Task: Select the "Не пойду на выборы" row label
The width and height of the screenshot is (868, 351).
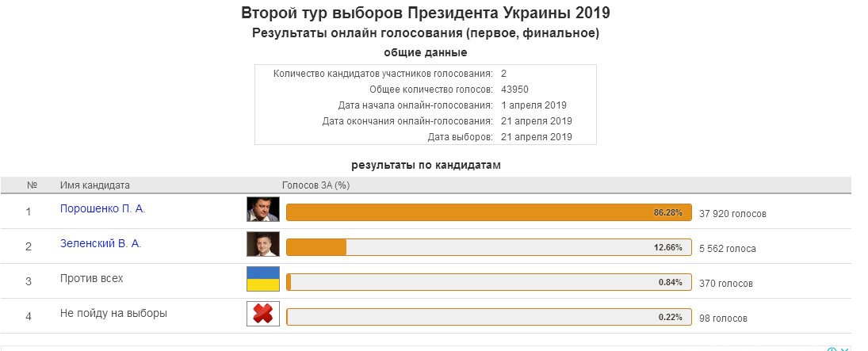Action: [x=113, y=313]
